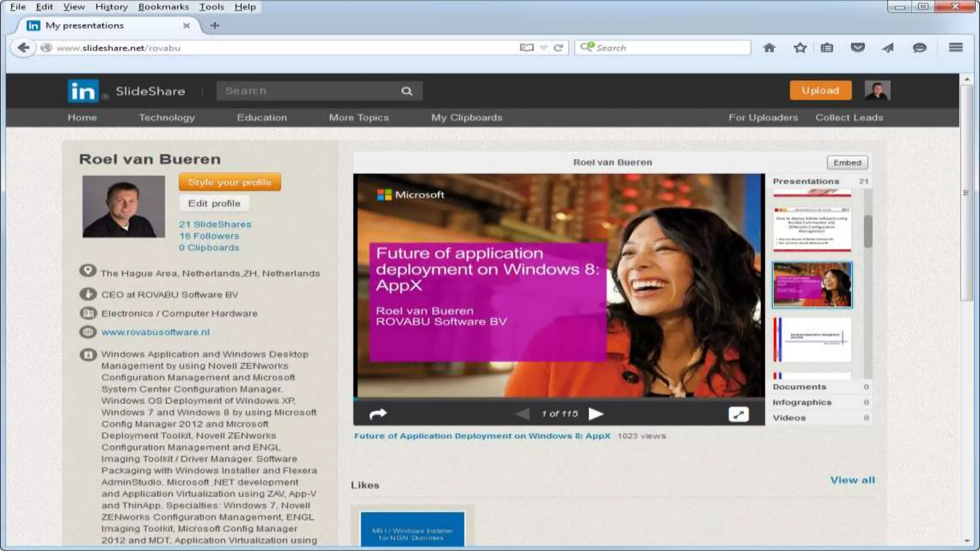
Task: Go to next slide in player
Action: click(x=596, y=414)
